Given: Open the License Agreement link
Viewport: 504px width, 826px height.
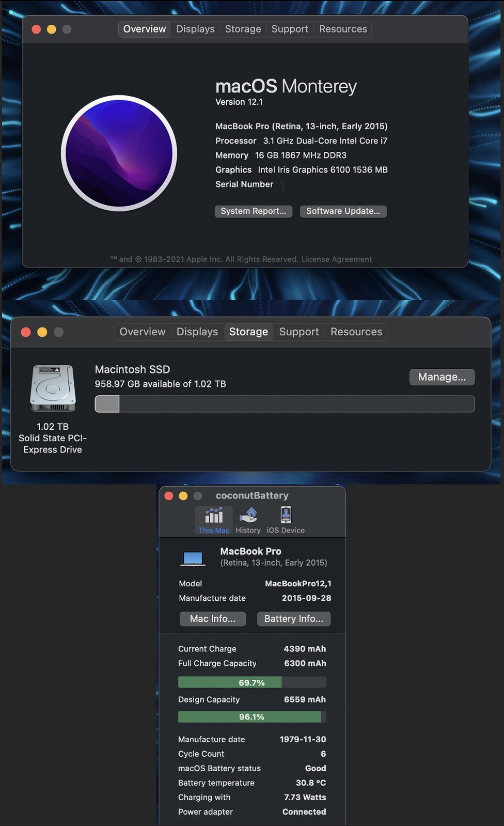Looking at the screenshot, I should coord(337,259).
